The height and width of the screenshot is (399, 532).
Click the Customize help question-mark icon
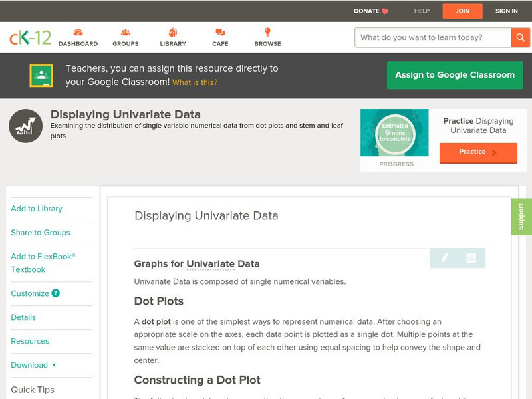[56, 293]
